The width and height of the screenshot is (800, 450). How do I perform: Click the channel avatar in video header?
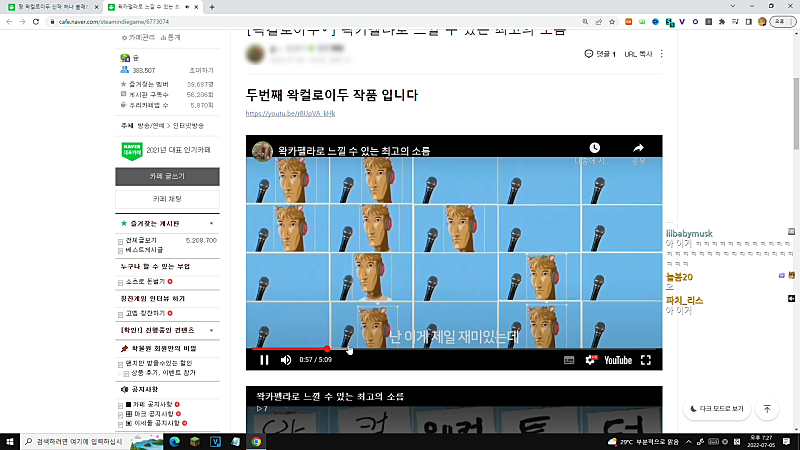click(262, 151)
